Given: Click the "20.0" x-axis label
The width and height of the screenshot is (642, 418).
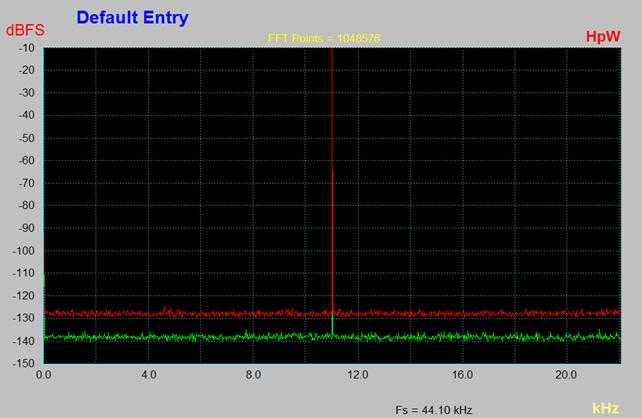Looking at the screenshot, I should (x=567, y=375).
